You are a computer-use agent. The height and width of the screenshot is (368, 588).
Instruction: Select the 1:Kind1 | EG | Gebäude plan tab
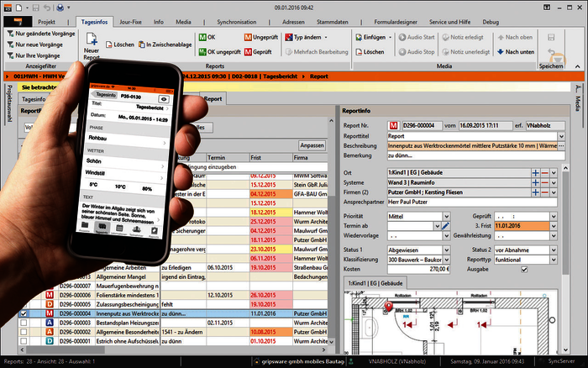click(375, 283)
